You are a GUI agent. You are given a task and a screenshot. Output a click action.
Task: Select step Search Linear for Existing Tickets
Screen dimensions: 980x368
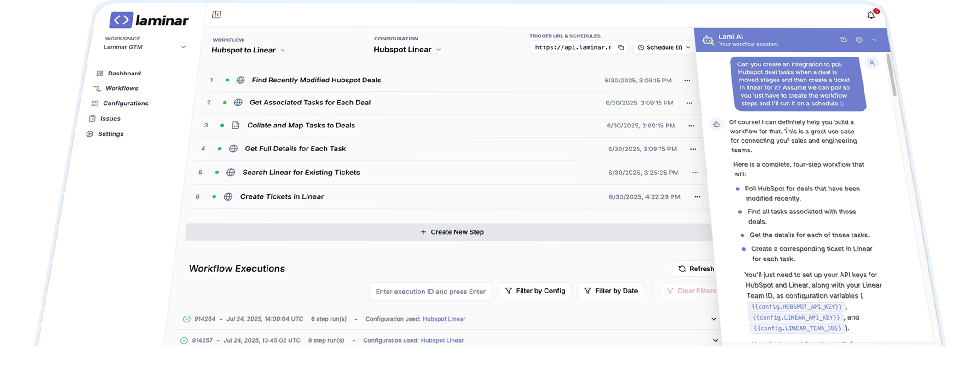(x=301, y=172)
